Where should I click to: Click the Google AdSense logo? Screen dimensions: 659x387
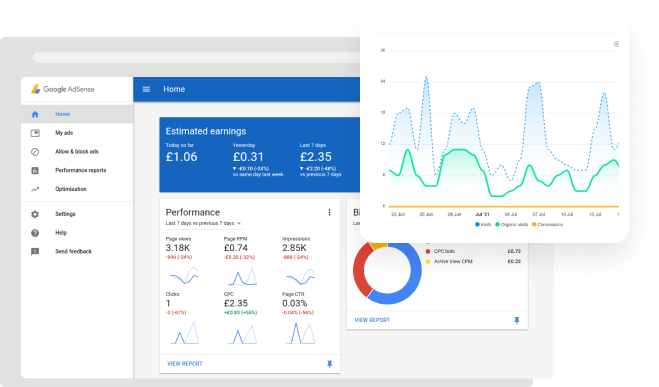(x=63, y=89)
